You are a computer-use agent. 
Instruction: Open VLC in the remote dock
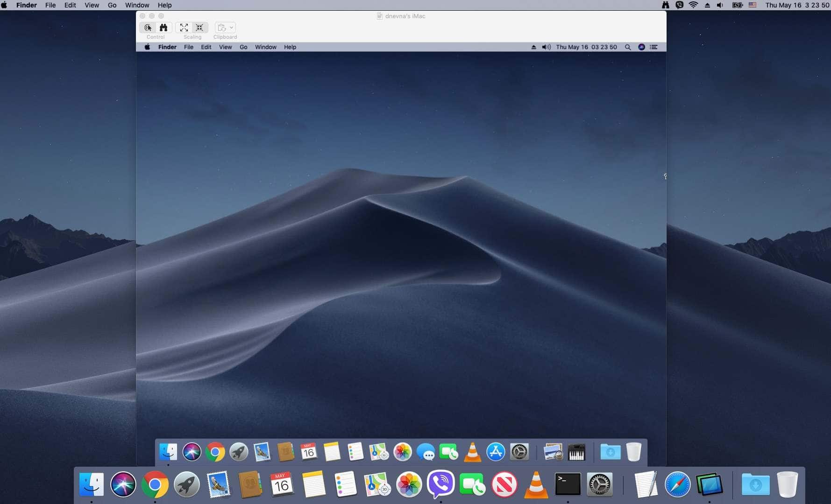(472, 452)
